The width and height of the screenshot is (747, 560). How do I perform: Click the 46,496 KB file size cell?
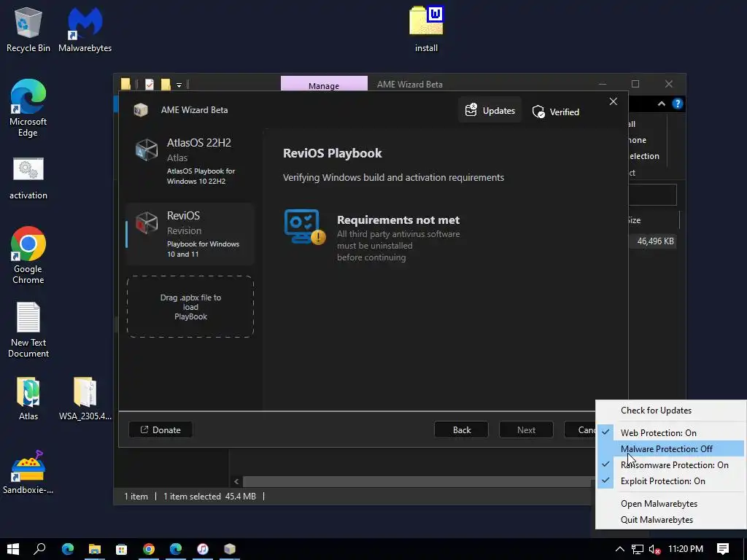click(x=656, y=241)
